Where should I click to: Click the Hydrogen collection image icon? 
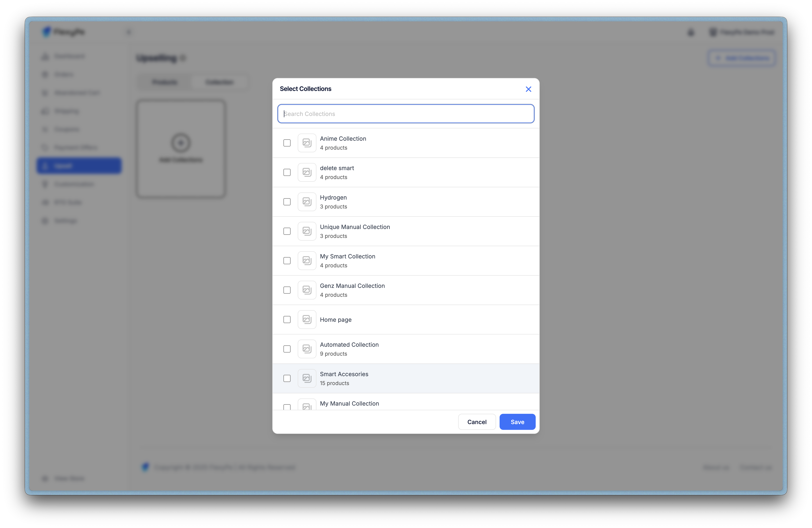[307, 202]
